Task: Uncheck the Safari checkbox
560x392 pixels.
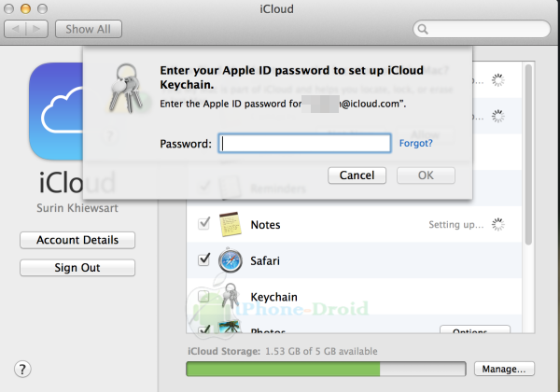Action: click(x=203, y=259)
